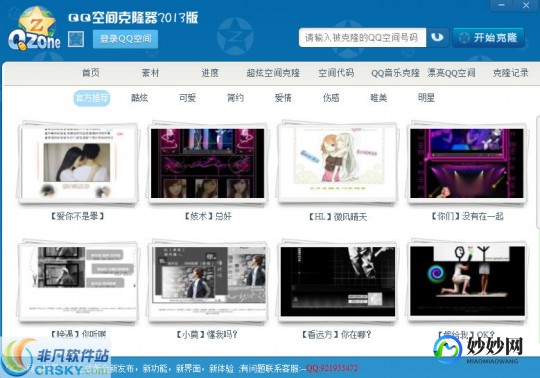Open the 【小莫】懂我吗? template thumbnail
This screenshot has width=540, height=378.
coord(208,282)
